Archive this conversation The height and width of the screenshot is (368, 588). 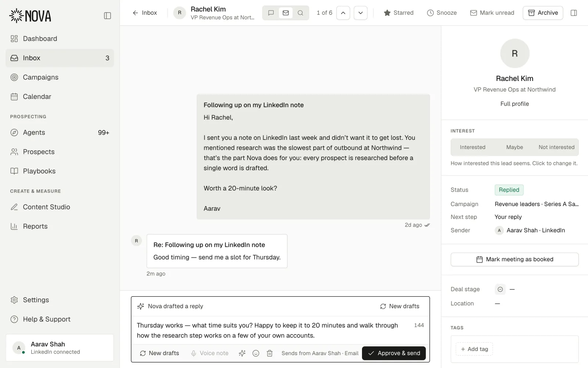pyautogui.click(x=543, y=13)
